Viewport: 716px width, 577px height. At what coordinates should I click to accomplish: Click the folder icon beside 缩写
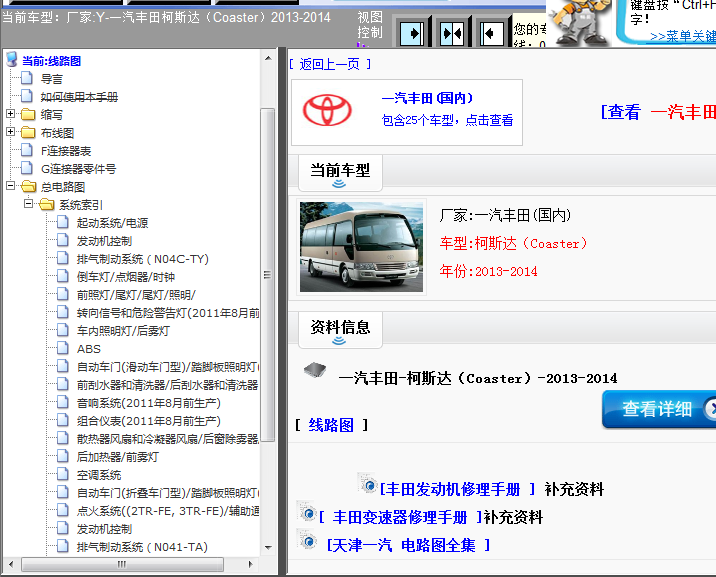pyautogui.click(x=28, y=114)
